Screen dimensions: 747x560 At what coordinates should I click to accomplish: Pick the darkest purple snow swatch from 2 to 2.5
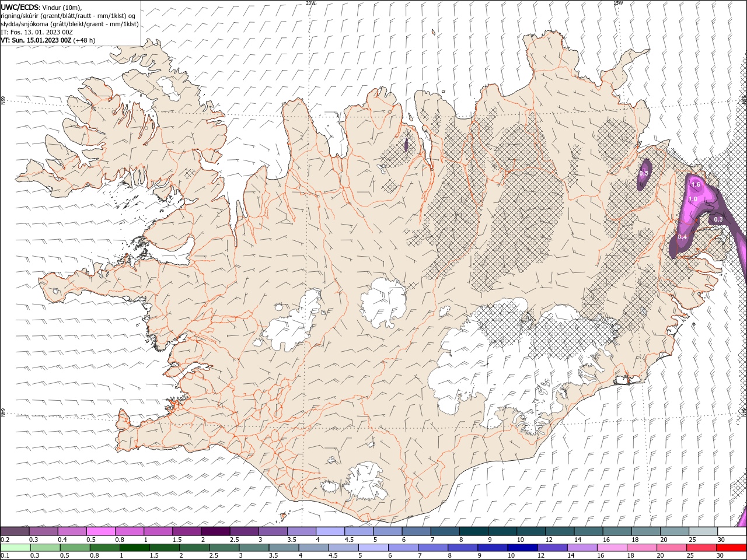(215, 531)
